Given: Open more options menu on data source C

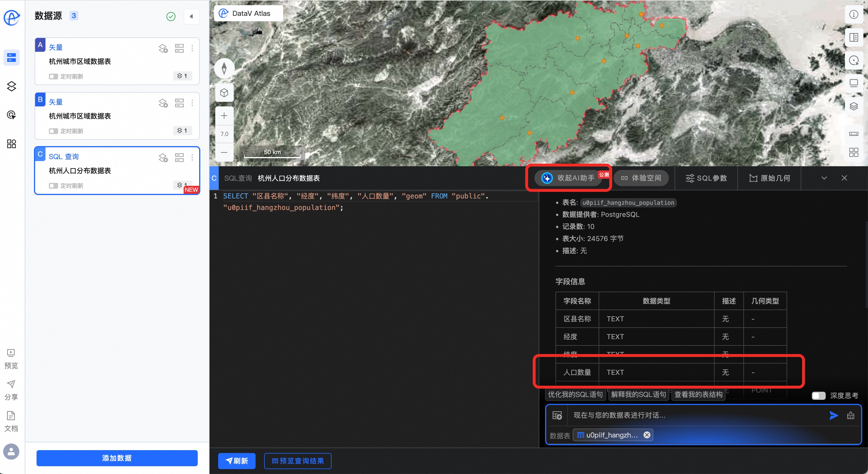Looking at the screenshot, I should point(193,157).
